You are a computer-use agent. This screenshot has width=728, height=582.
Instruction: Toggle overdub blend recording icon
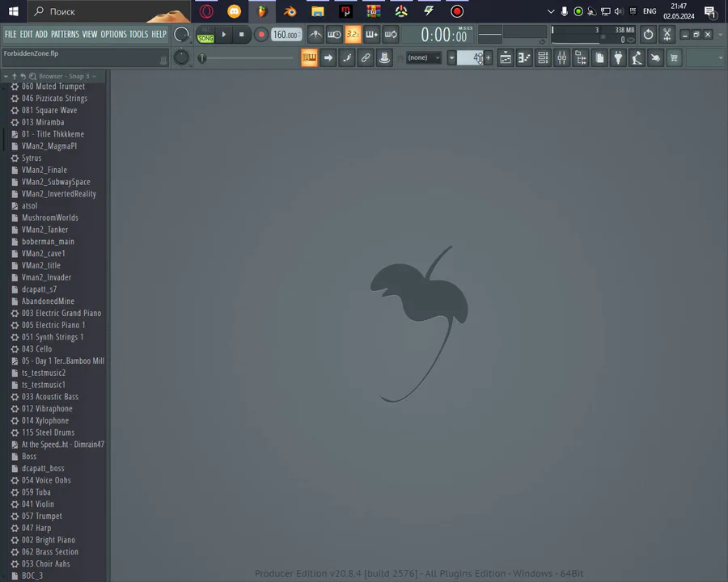[x=372, y=34]
